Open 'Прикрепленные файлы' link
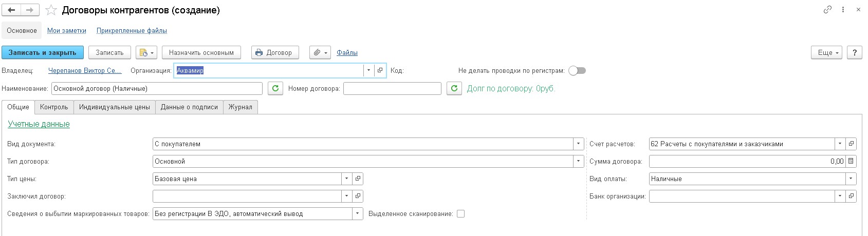The height and width of the screenshot is (236, 868). 132,31
